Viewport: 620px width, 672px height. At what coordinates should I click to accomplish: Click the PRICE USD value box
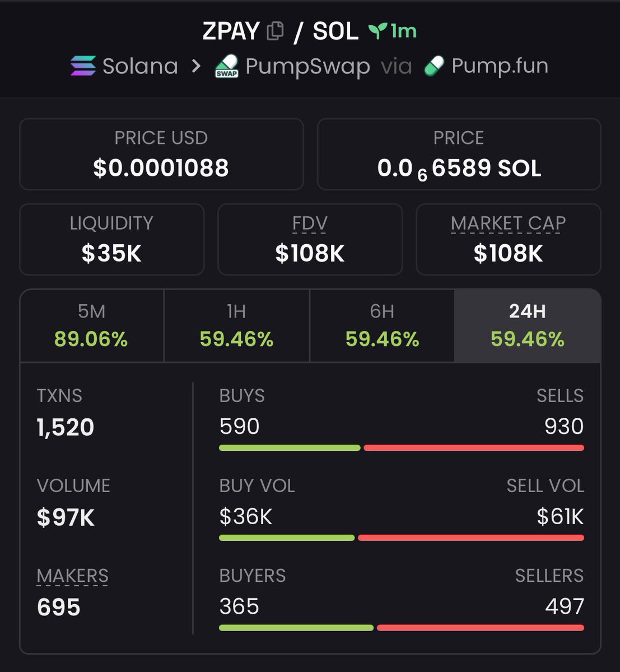161,154
